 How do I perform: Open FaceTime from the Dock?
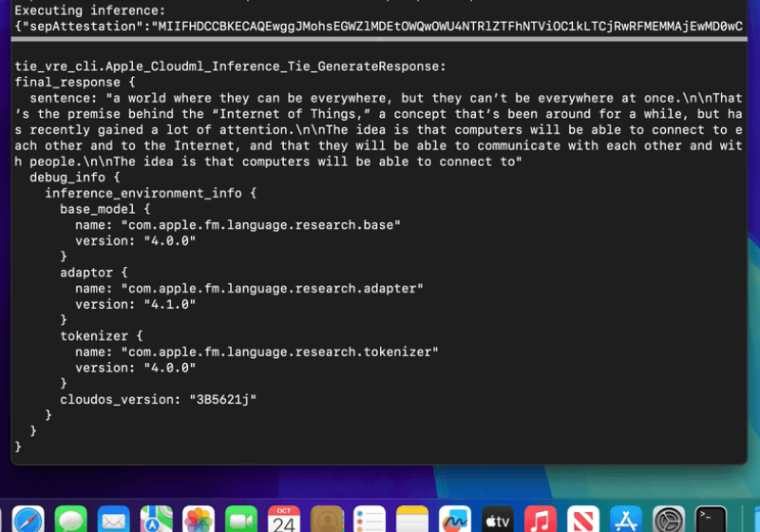(x=241, y=520)
